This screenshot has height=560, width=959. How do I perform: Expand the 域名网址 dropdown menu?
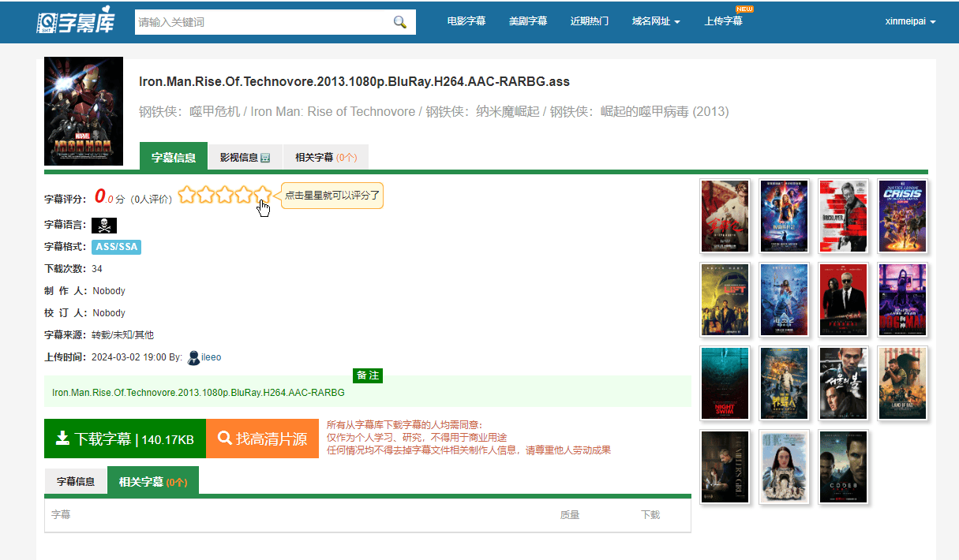pos(655,22)
